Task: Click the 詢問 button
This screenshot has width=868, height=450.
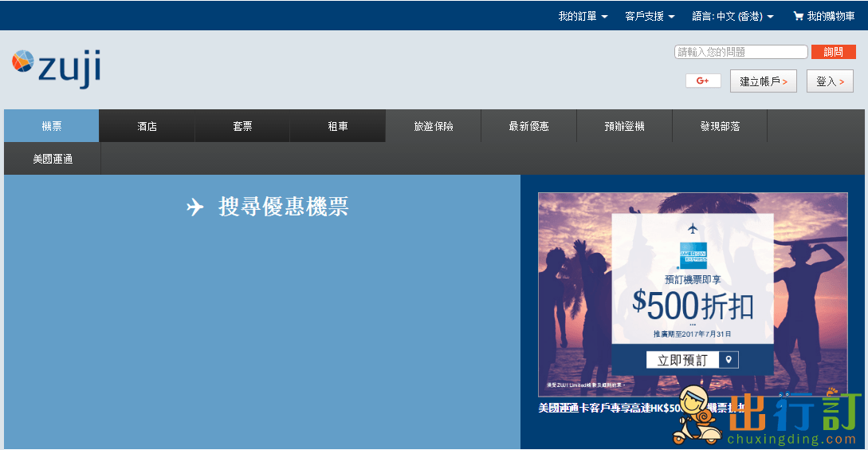Action: click(833, 52)
